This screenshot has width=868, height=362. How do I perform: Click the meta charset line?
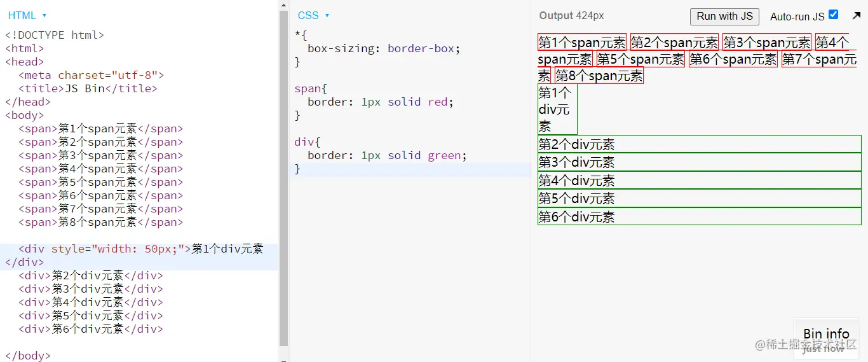[92, 75]
